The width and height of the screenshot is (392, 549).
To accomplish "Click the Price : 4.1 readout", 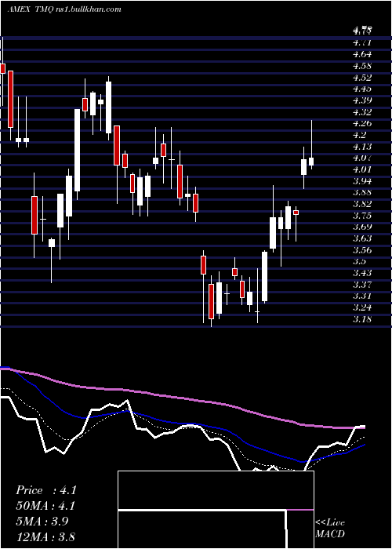I will coord(45,490).
